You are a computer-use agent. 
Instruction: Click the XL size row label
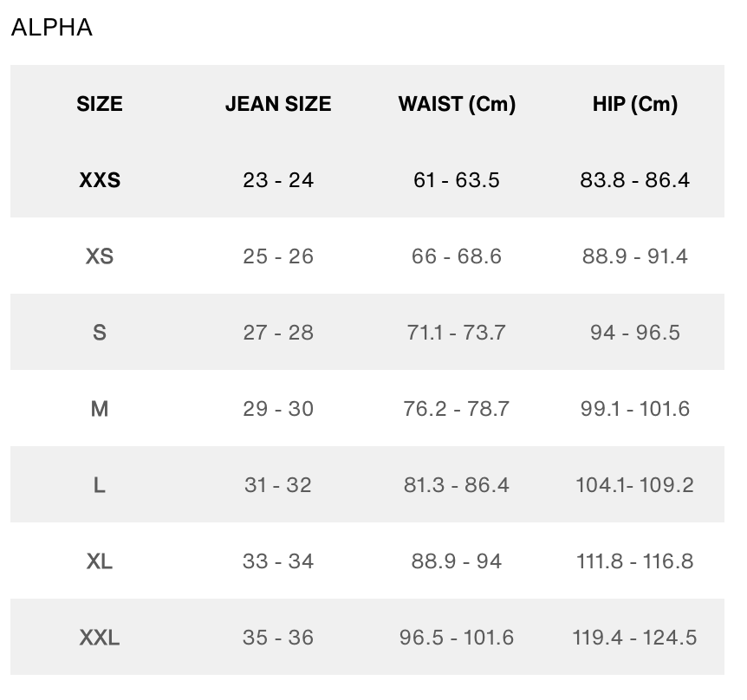[x=100, y=561]
